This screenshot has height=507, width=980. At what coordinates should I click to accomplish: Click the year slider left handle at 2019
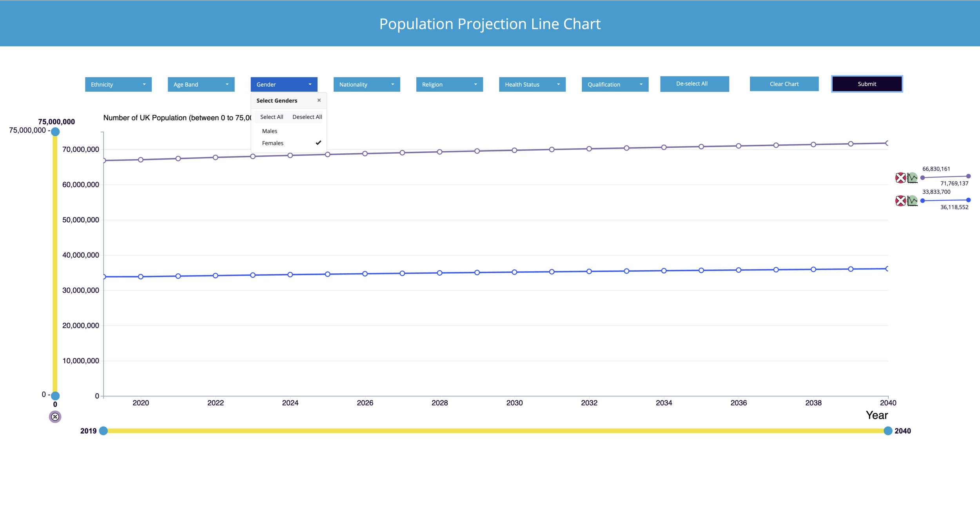pos(103,431)
